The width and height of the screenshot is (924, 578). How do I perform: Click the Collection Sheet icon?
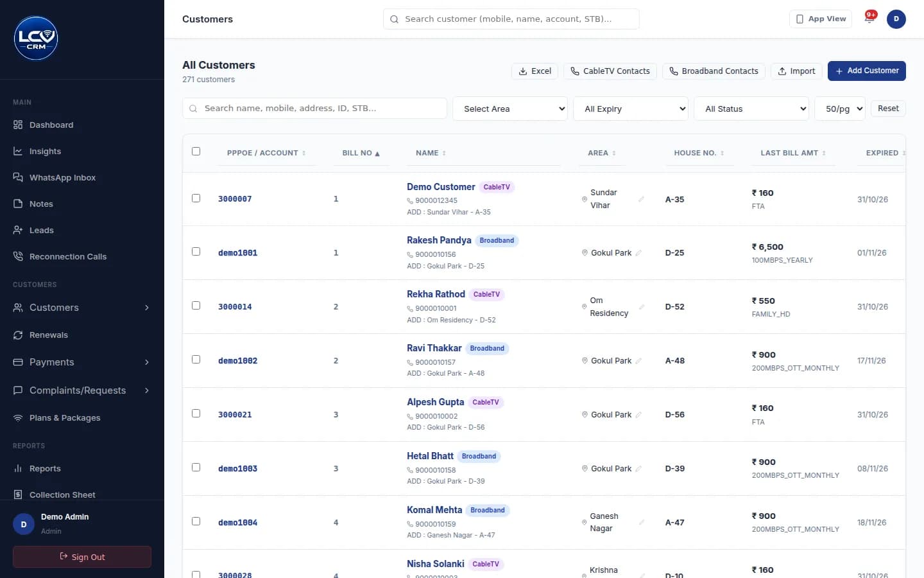click(18, 495)
